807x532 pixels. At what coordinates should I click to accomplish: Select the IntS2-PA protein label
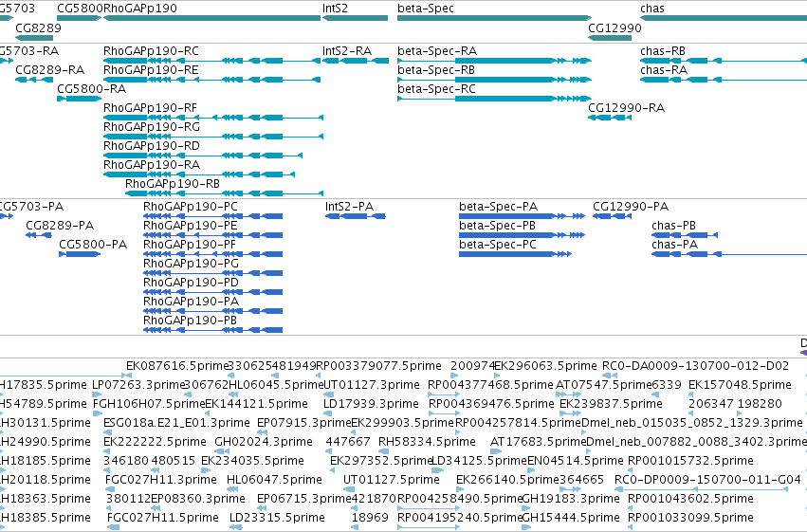coord(350,207)
